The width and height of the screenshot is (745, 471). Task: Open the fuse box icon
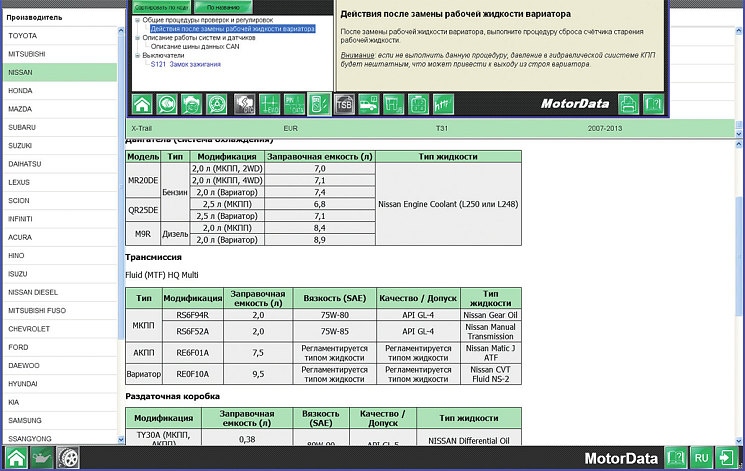point(418,104)
